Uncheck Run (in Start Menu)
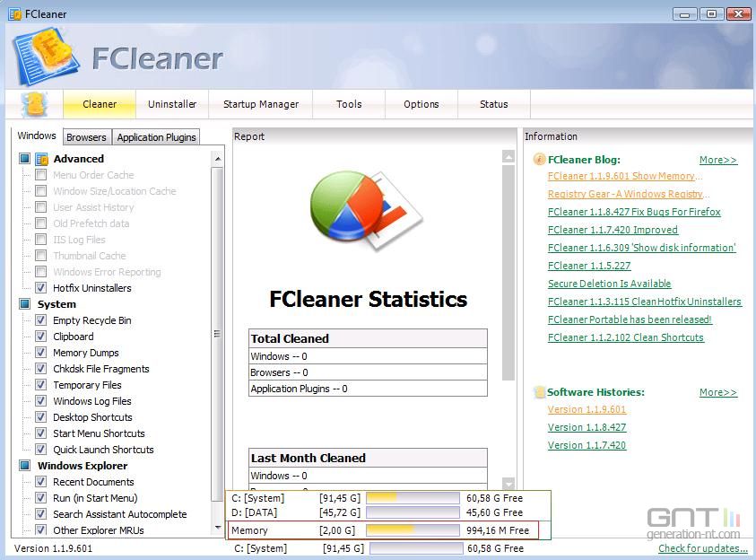 (41, 498)
